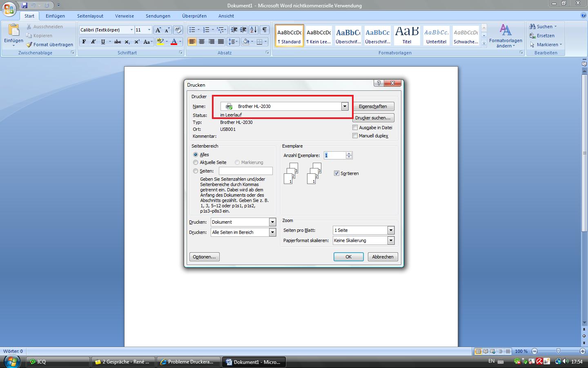Uncheck the Sortieren checkbox
Viewport: 588px width, 368px height.
click(x=337, y=173)
